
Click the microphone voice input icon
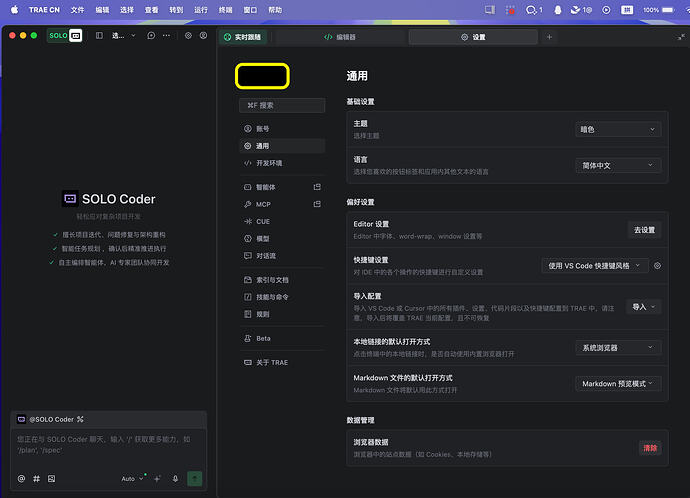(175, 479)
